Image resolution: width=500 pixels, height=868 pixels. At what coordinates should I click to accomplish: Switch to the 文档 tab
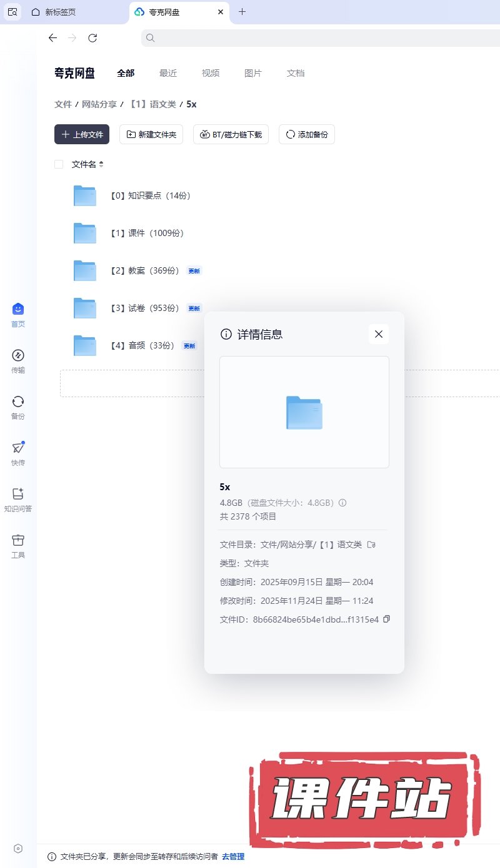click(x=296, y=73)
